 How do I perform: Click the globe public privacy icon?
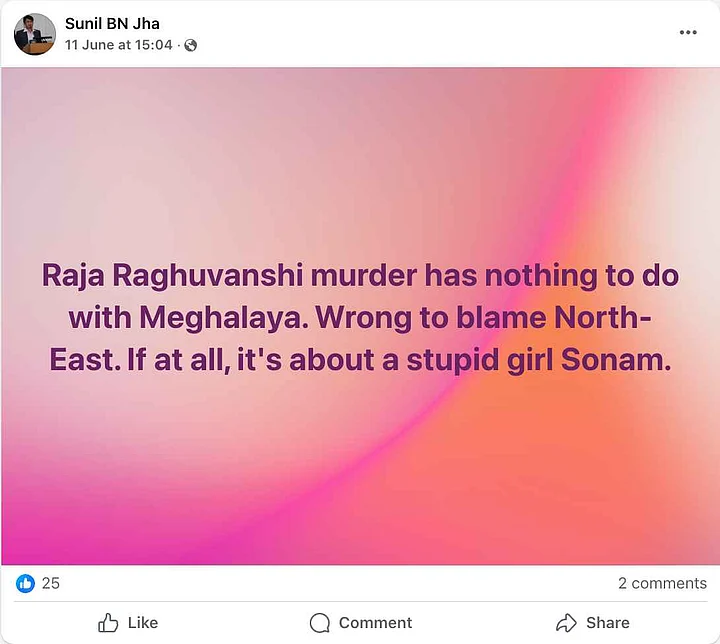[191, 45]
